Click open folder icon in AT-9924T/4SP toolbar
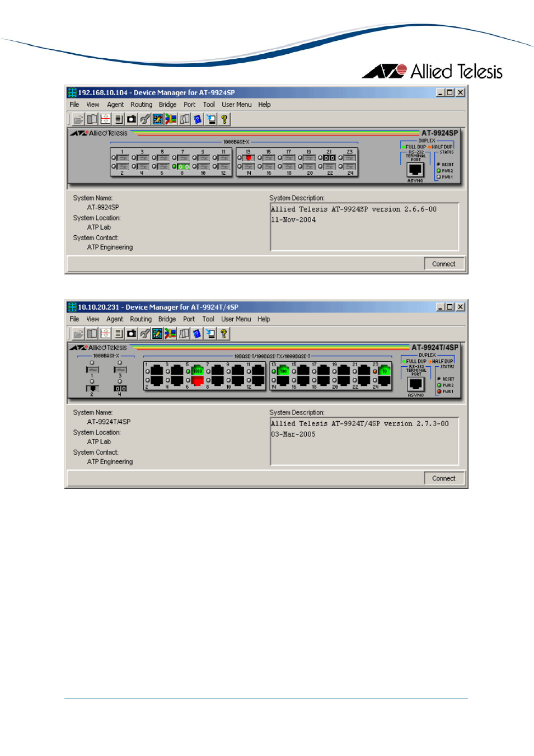The height and width of the screenshot is (756, 534). (x=78, y=334)
